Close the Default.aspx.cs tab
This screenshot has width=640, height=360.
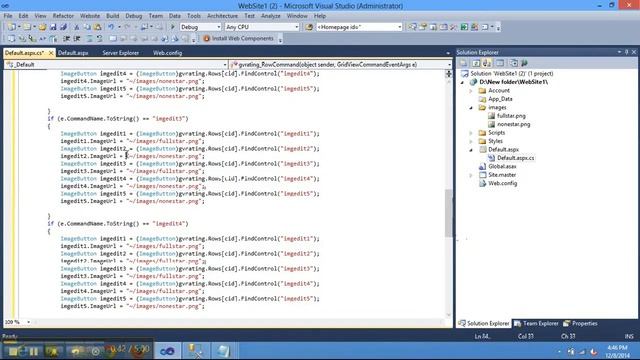(51, 53)
